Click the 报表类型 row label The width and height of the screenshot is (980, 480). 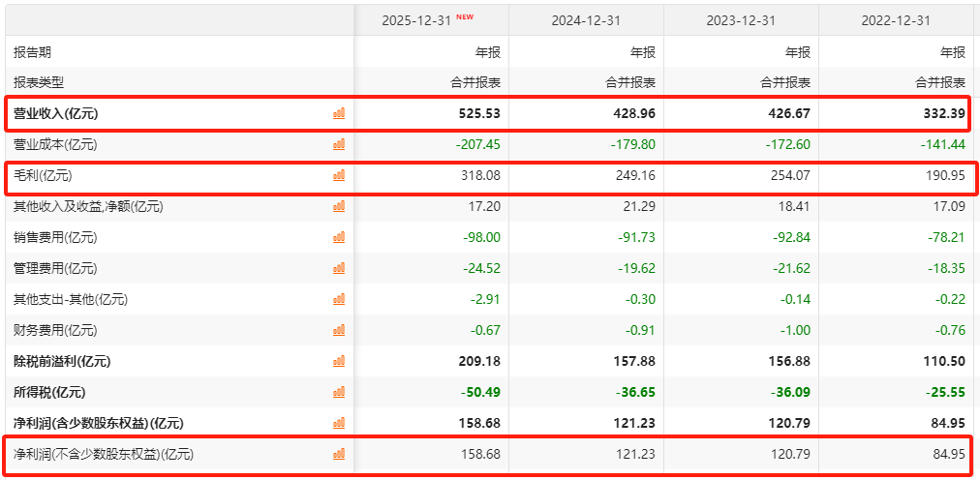coord(39,82)
